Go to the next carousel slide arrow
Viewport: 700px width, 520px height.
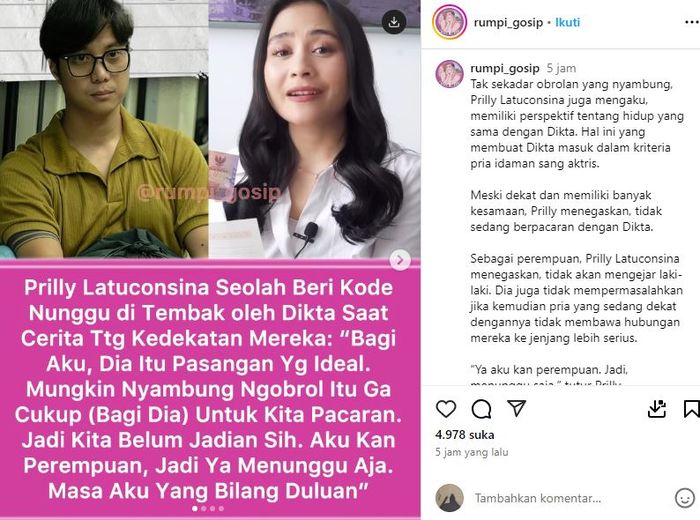click(400, 260)
